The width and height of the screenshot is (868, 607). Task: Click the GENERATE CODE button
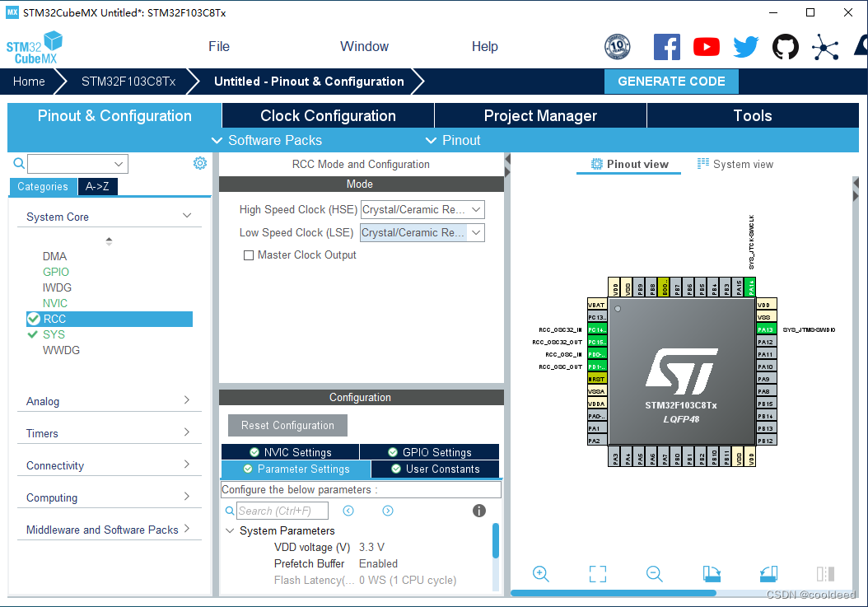tap(671, 82)
